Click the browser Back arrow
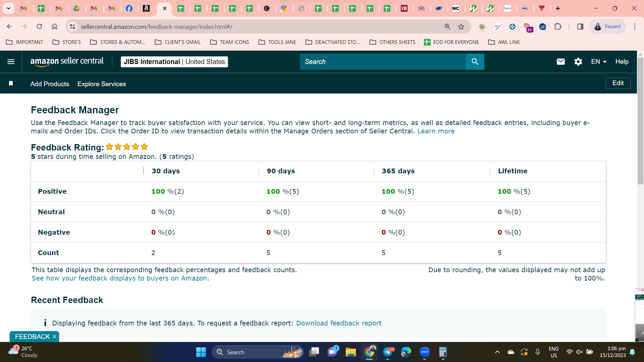The width and height of the screenshot is (644, 362). point(9,26)
